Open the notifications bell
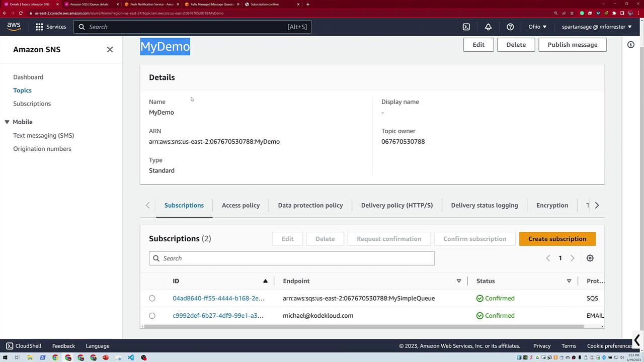Viewport: 644px width, 362px height. [x=488, y=27]
